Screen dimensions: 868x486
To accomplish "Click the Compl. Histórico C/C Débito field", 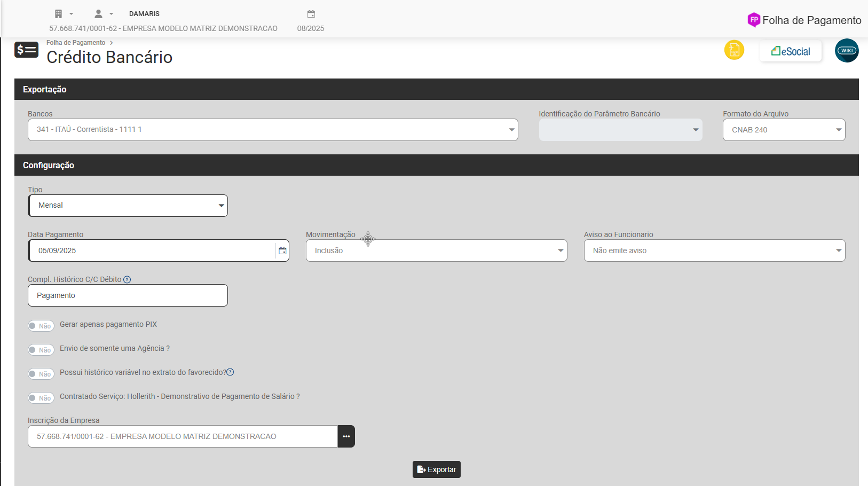I will click(128, 295).
